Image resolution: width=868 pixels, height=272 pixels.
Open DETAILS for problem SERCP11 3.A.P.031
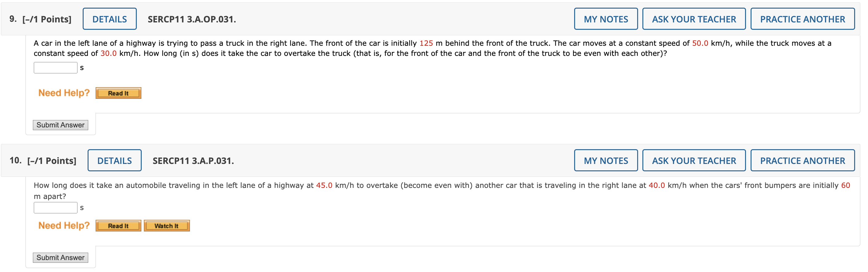point(114,161)
